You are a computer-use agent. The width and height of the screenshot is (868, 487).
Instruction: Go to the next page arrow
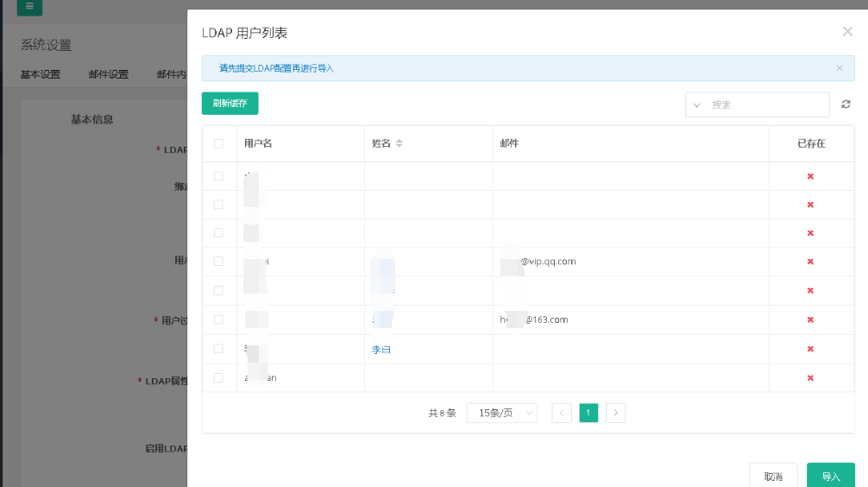tap(615, 413)
